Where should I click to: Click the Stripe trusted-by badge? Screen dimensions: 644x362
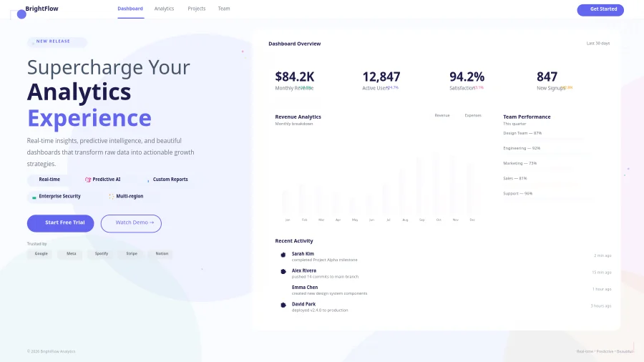[x=132, y=254]
